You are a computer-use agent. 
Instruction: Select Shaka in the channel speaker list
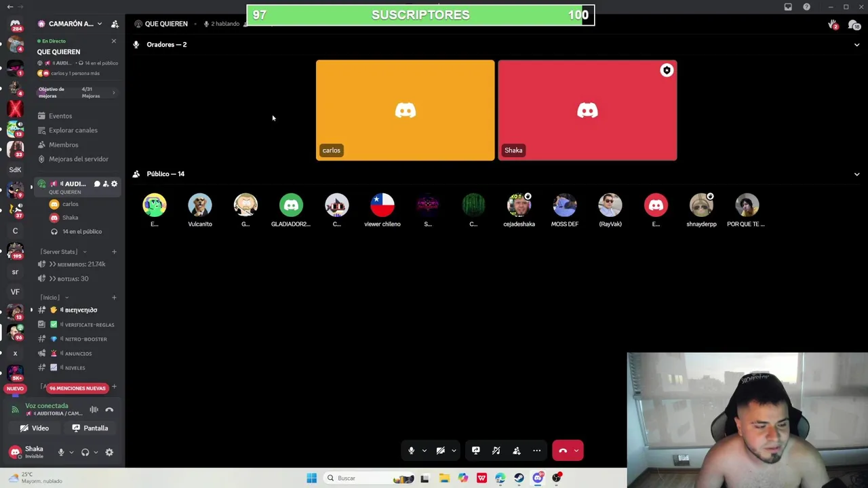click(x=71, y=218)
